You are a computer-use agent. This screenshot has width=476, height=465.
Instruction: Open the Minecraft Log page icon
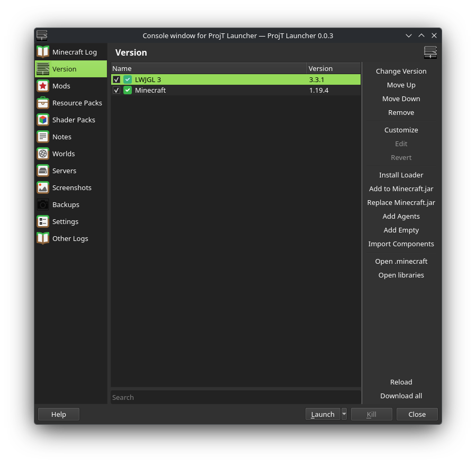(x=43, y=51)
